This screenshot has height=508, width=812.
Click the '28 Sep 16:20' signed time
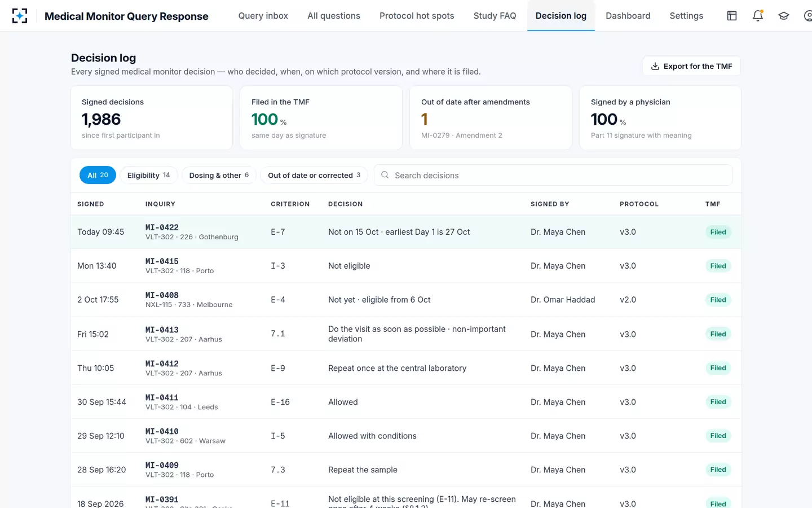[101, 470]
